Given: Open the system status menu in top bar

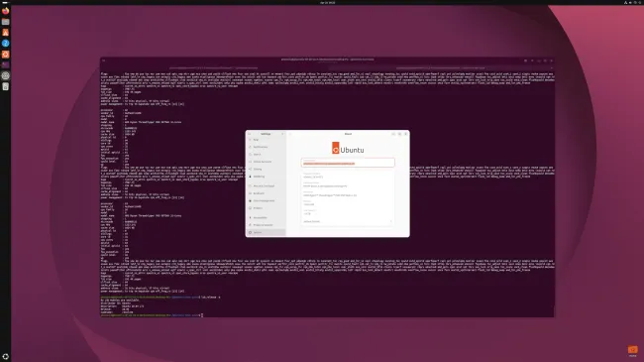Looking at the screenshot, I should (632, 2).
